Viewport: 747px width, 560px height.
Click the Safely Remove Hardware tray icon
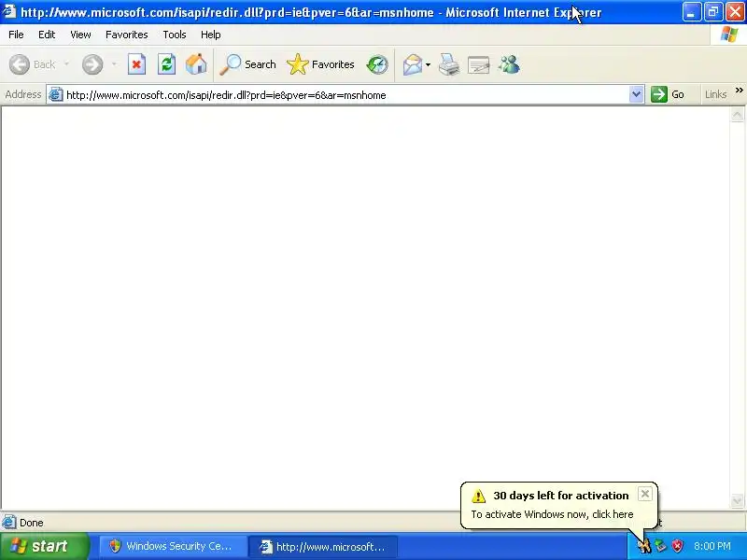tap(661, 546)
